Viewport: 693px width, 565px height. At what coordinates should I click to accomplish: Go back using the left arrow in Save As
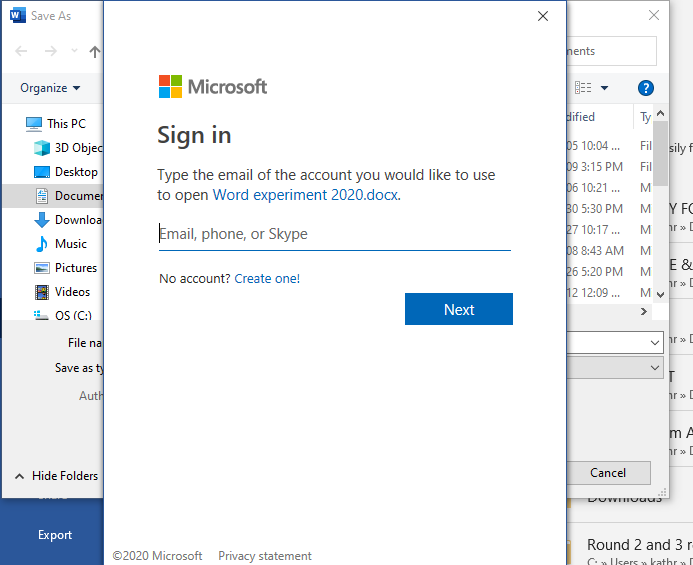coord(21,51)
